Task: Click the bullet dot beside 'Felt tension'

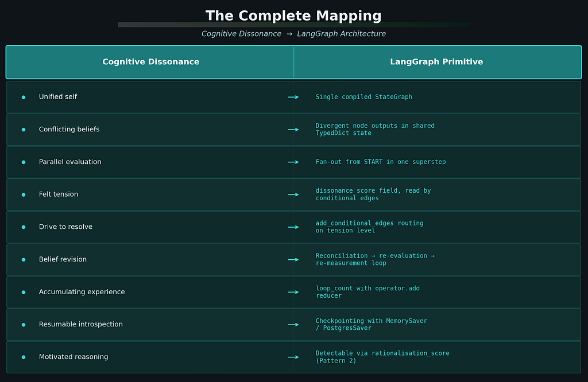Action: click(24, 195)
